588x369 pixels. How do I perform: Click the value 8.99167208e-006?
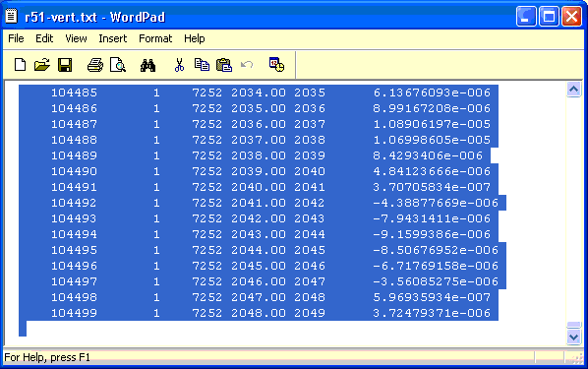point(432,108)
